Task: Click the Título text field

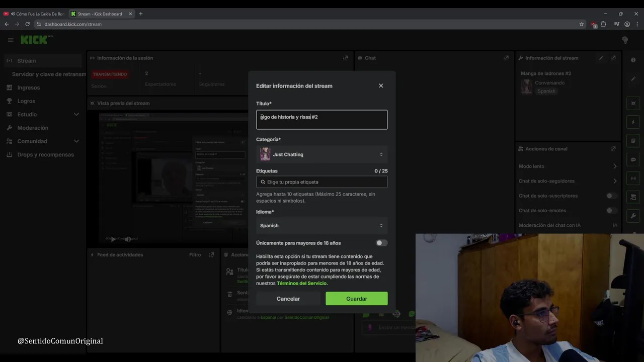Action: point(322,120)
